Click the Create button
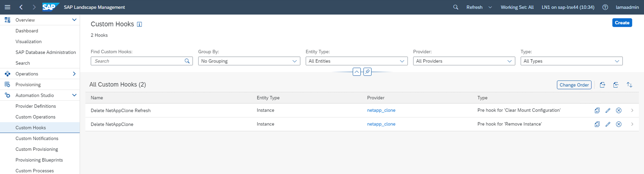The height and width of the screenshot is (174, 644). click(x=622, y=23)
